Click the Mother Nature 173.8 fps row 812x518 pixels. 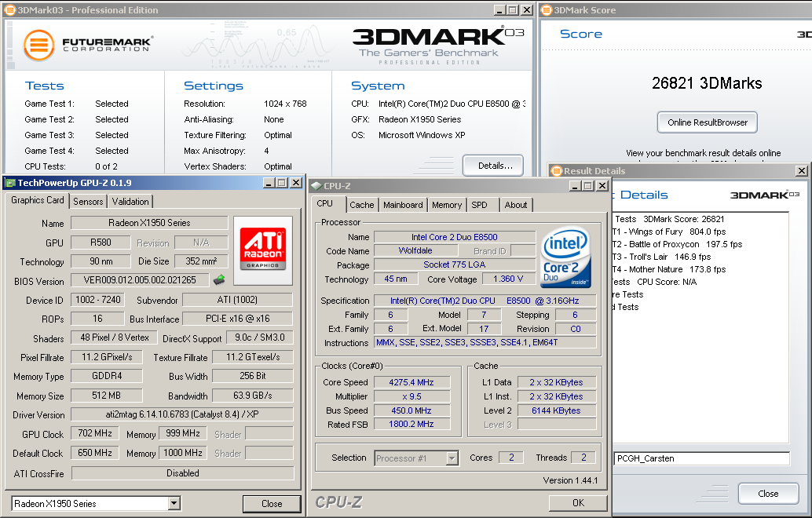[669, 270]
